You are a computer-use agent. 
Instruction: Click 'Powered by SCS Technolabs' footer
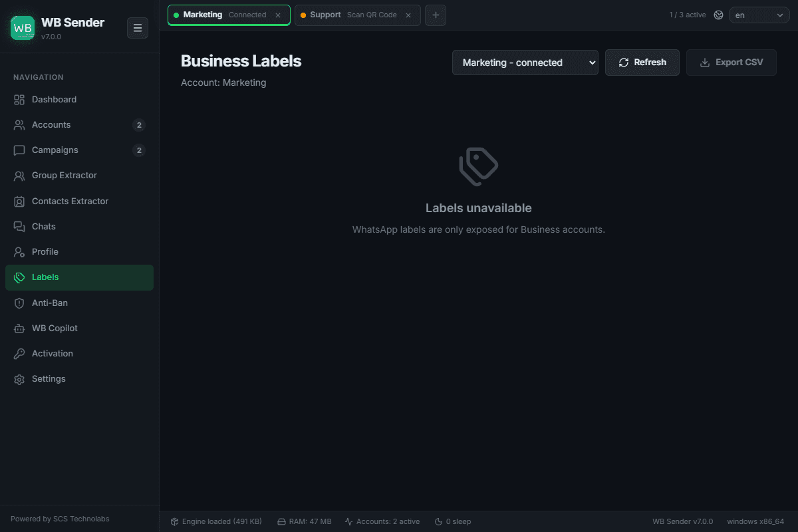[x=60, y=519]
